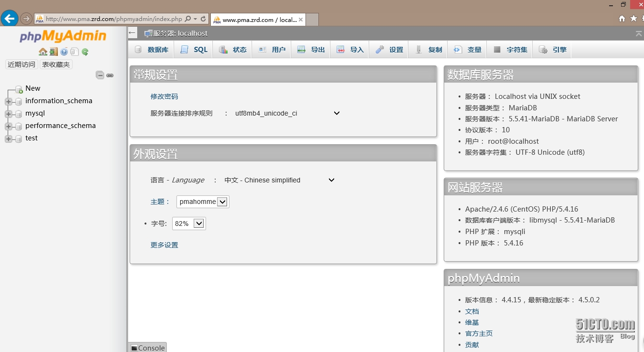This screenshot has height=352, width=644.
Task: Click the mysql database cylinder icon
Action: 19,114
